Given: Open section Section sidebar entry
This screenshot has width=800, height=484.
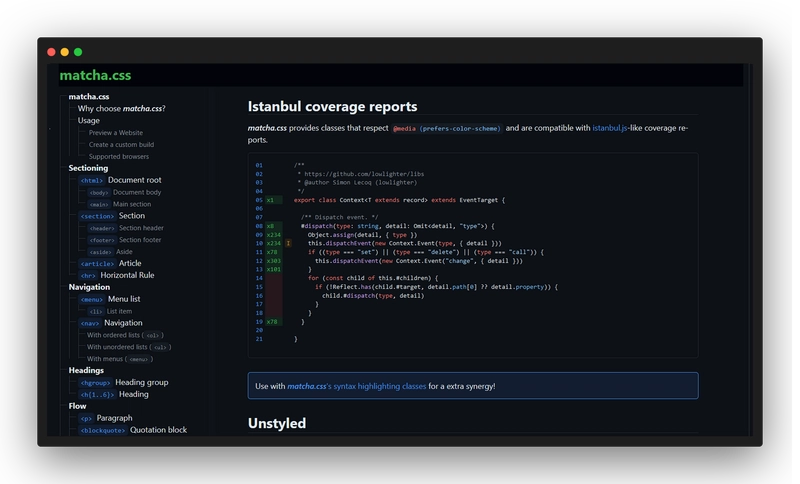Looking at the screenshot, I should 112,216.
